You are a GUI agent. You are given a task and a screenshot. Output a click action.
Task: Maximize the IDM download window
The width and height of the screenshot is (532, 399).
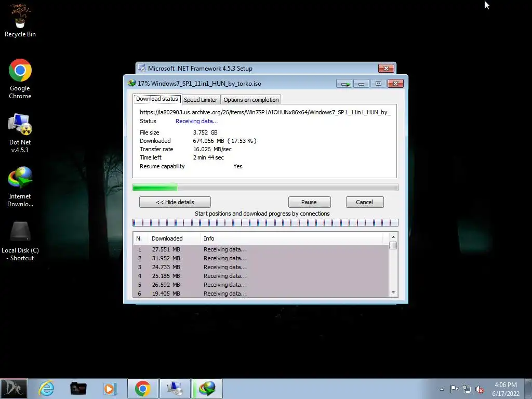click(378, 84)
